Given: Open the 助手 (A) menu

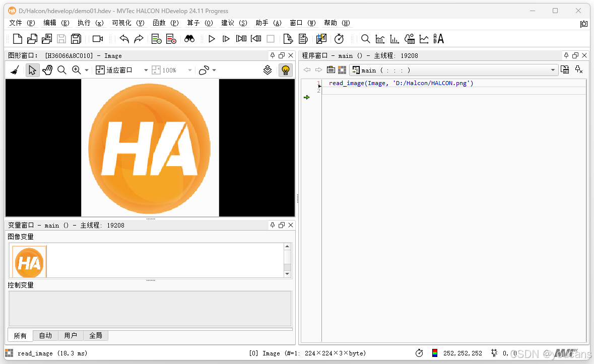Looking at the screenshot, I should tap(269, 23).
